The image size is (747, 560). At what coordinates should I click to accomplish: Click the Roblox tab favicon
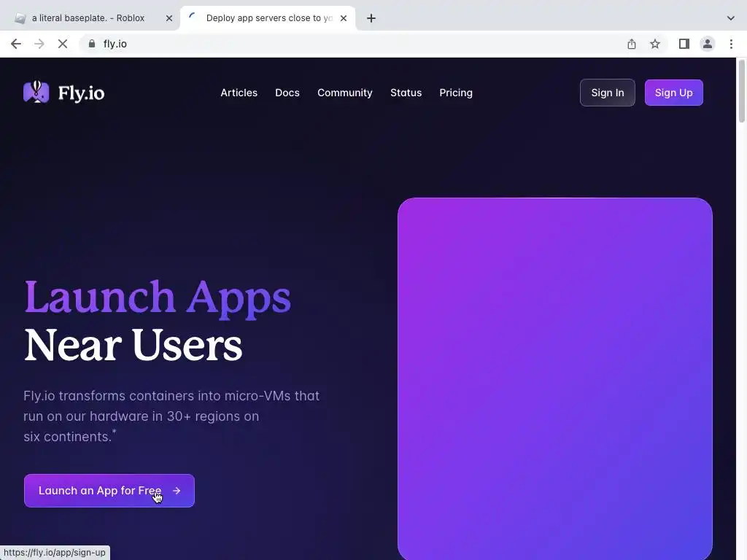(x=20, y=18)
